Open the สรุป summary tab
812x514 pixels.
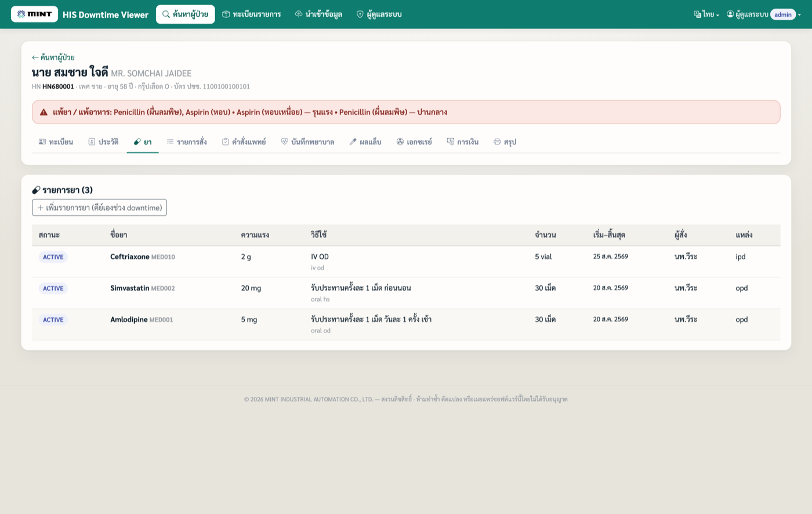(505, 142)
